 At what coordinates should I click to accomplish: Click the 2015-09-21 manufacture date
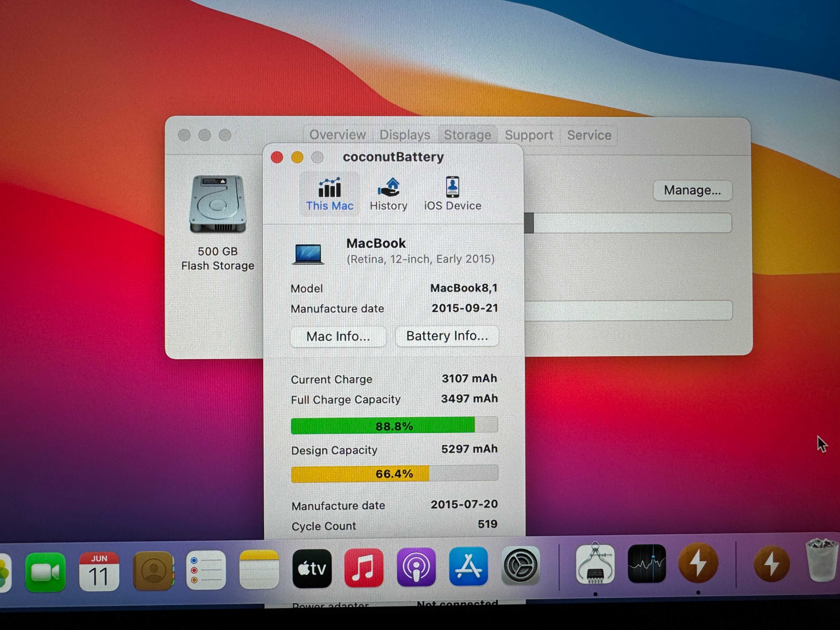click(x=464, y=308)
